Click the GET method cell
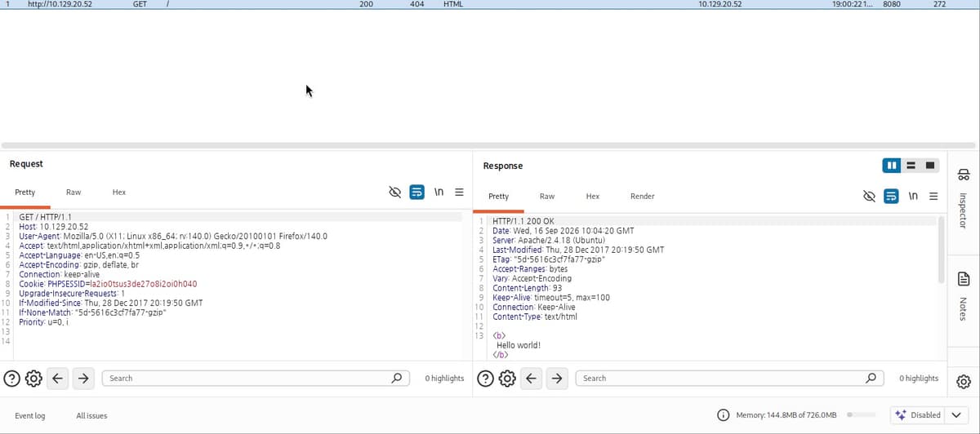 140,4
